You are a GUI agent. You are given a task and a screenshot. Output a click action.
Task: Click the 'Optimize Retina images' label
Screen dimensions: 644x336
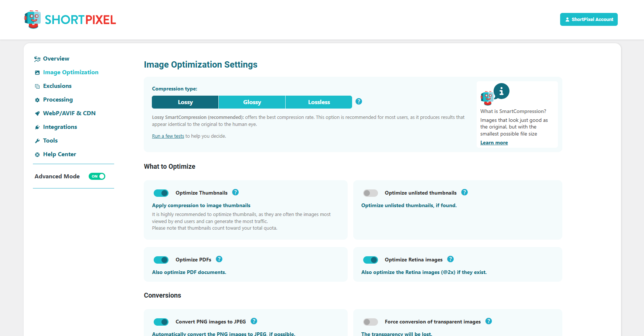[413, 260]
